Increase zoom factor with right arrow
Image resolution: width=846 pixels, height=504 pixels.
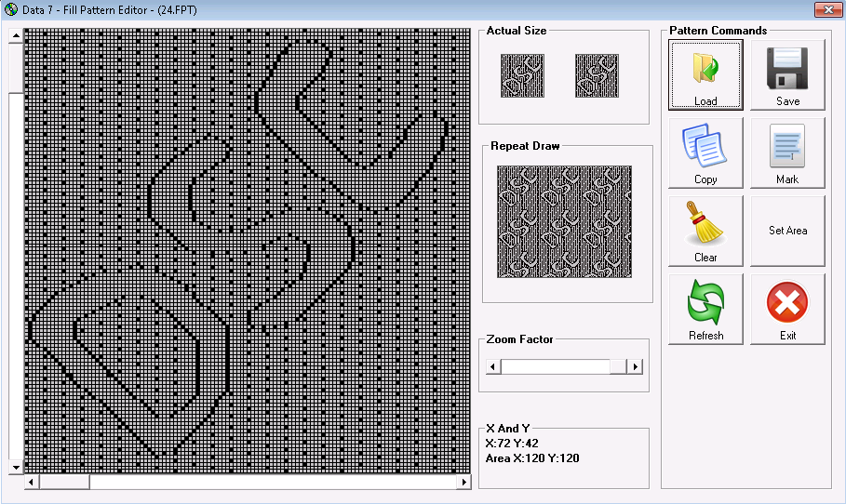coord(635,366)
